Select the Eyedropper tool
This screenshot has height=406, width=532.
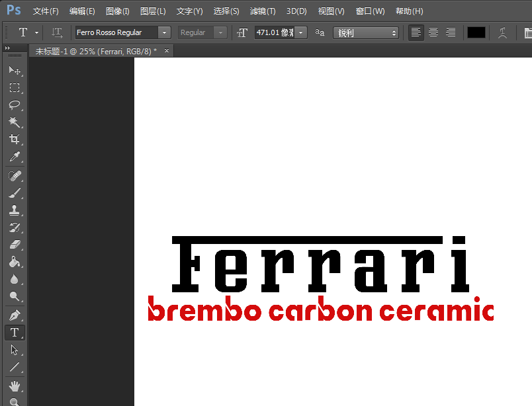pos(15,156)
